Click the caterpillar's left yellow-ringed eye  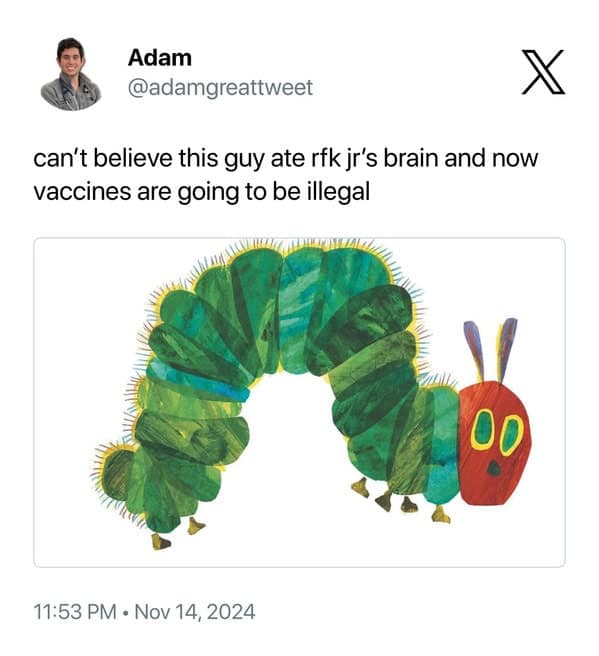pyautogui.click(x=482, y=430)
